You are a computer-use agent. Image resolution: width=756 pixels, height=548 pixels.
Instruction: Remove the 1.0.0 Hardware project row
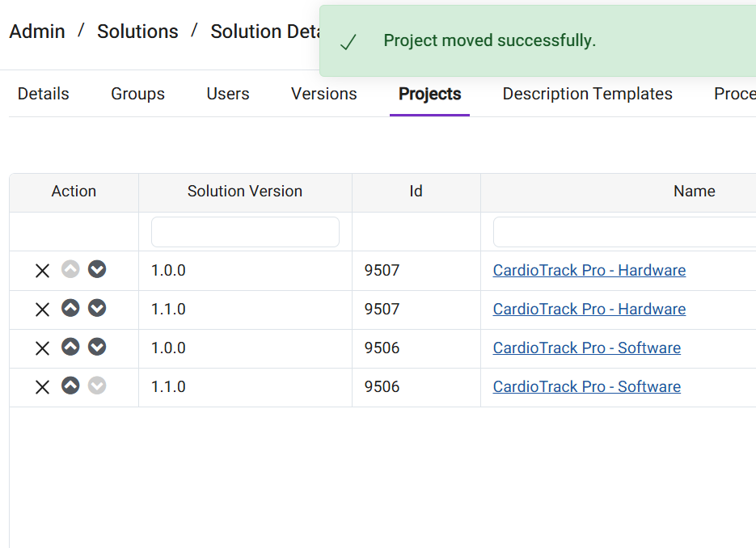point(42,271)
